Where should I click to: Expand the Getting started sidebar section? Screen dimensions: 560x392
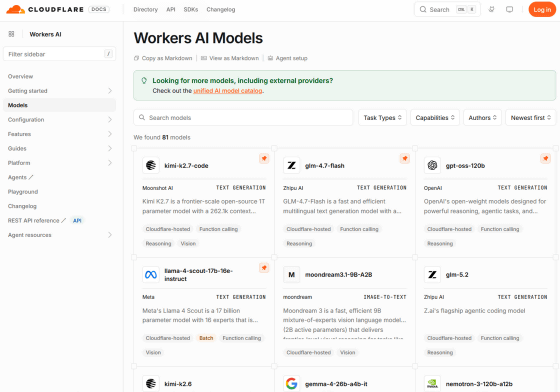pyautogui.click(x=110, y=91)
